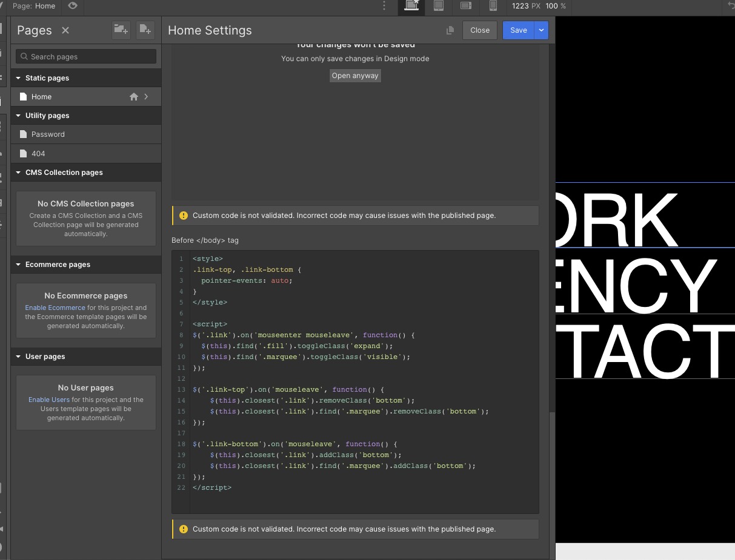735x560 pixels.
Task: Toggle the preview eye icon in top bar
Action: pyautogui.click(x=73, y=6)
